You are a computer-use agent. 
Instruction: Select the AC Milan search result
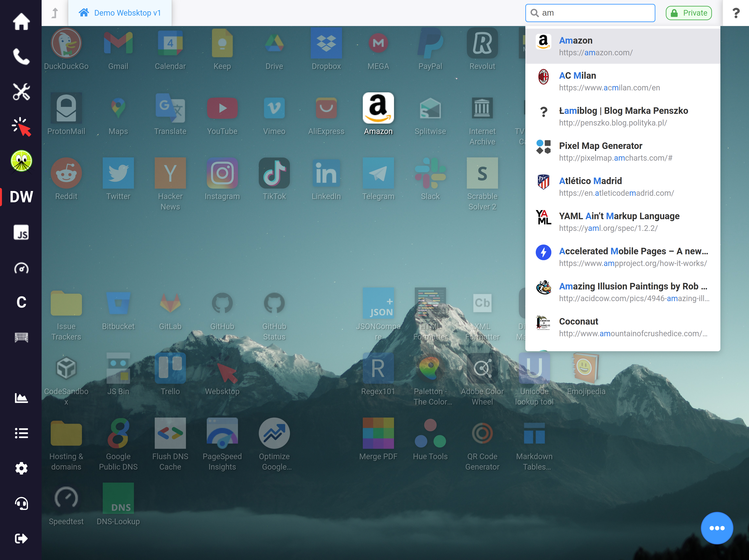pyautogui.click(x=622, y=81)
